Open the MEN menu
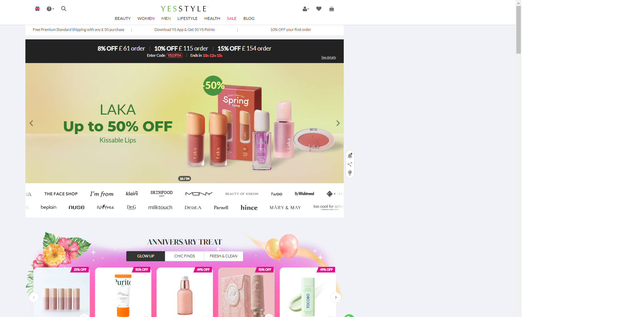The height and width of the screenshot is (317, 644). tap(166, 18)
